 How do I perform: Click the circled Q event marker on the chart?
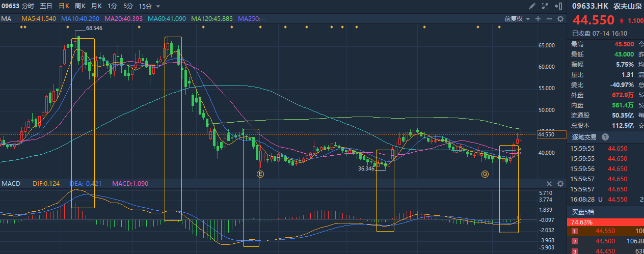485,174
